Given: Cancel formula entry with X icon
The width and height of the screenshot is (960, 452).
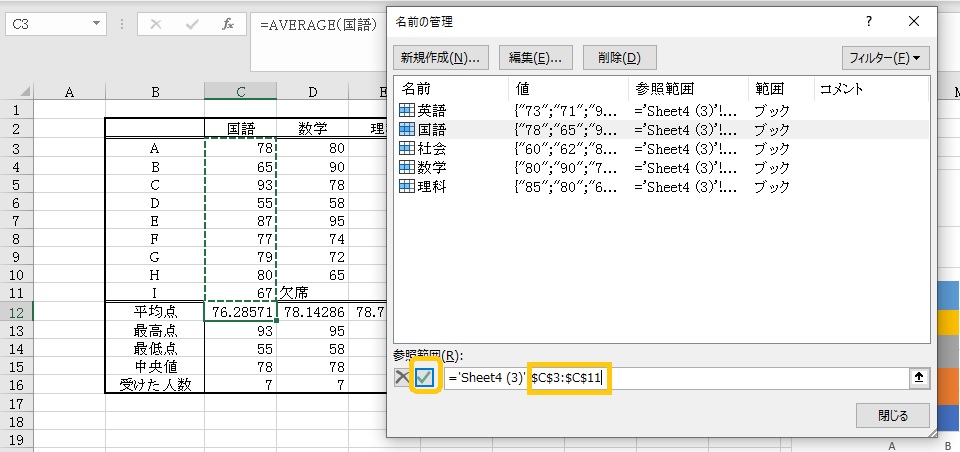Looking at the screenshot, I should click(156, 24).
